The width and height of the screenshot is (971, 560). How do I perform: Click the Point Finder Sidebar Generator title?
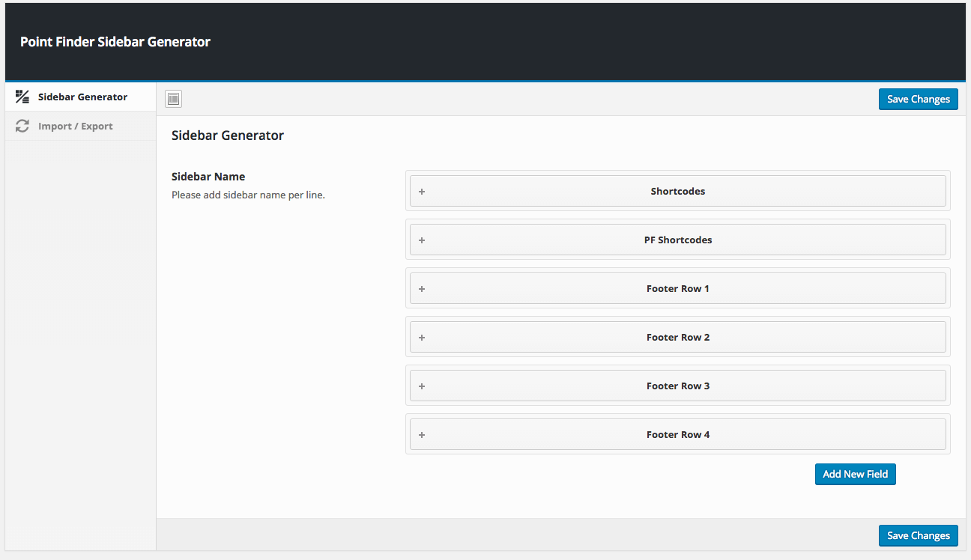pos(115,42)
